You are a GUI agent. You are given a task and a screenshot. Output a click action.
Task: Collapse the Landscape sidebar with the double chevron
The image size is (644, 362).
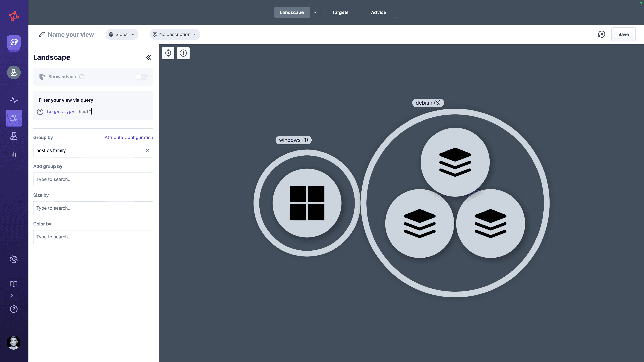149,57
